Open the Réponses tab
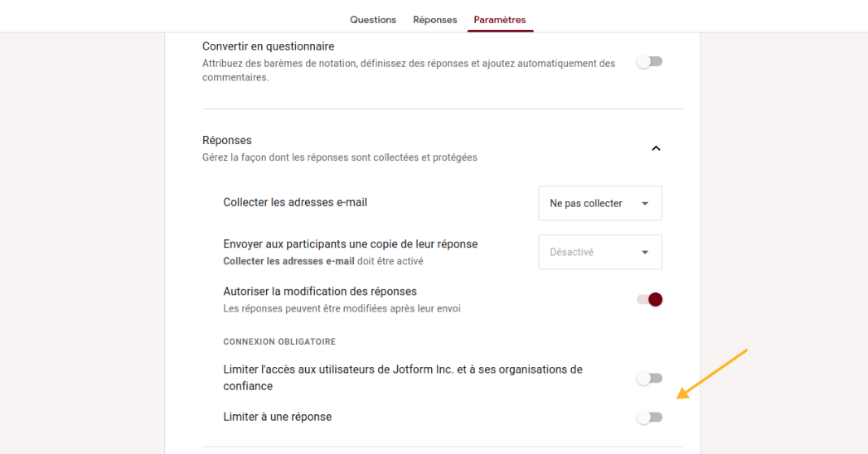 click(x=434, y=20)
